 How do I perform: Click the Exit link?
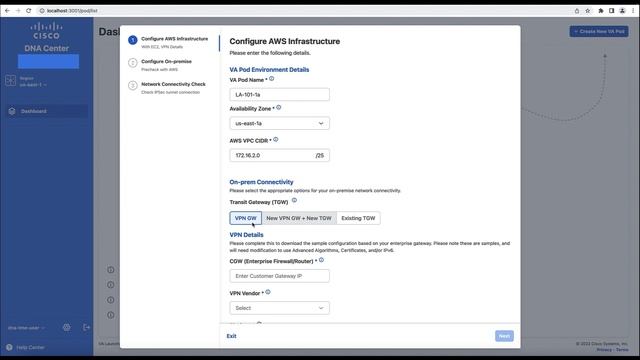[231, 336]
